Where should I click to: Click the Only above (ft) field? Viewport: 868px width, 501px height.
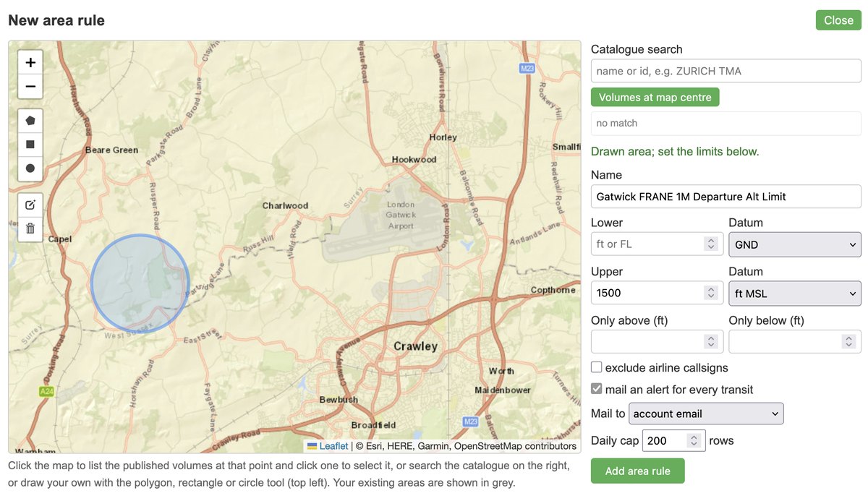tap(657, 341)
